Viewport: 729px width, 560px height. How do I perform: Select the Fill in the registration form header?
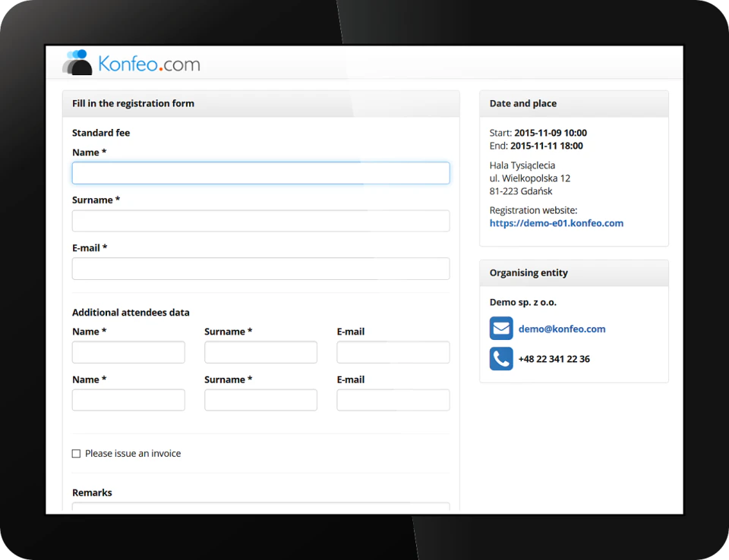tap(134, 103)
